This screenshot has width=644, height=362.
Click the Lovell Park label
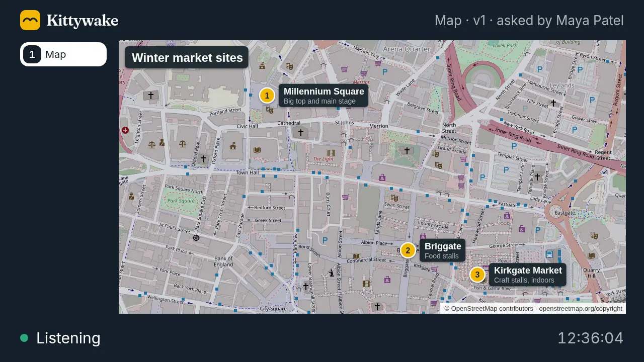point(505,45)
